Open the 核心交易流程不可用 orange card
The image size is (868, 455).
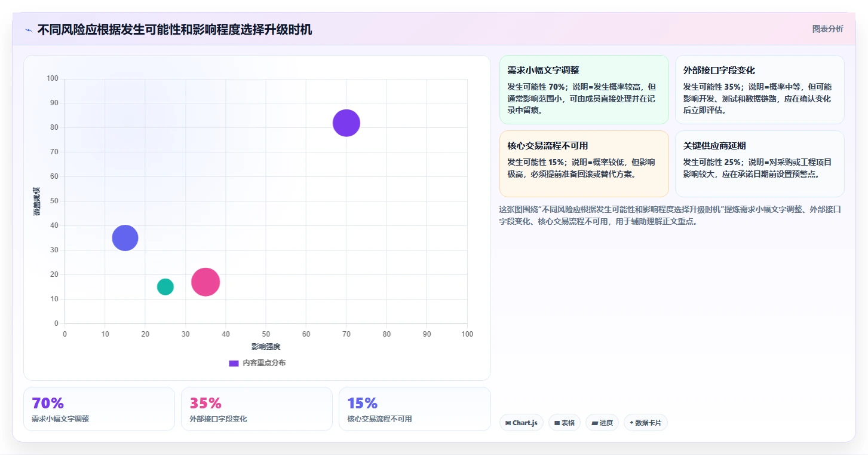tap(584, 164)
